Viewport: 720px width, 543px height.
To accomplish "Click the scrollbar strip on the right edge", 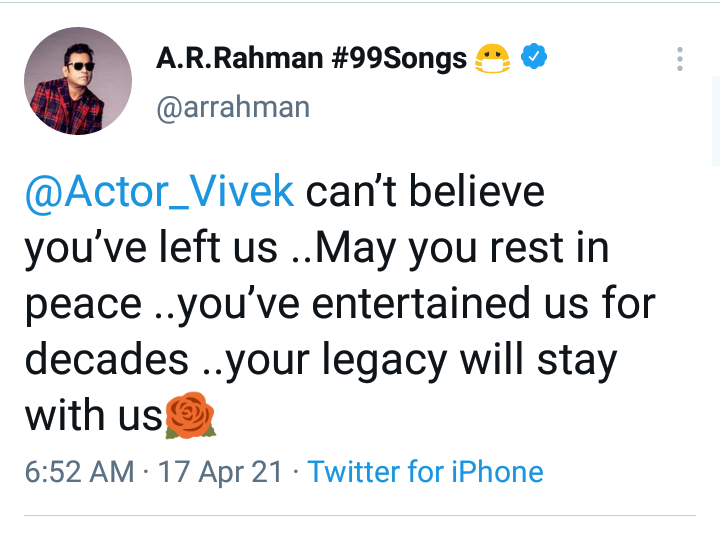I will pos(716,121).
